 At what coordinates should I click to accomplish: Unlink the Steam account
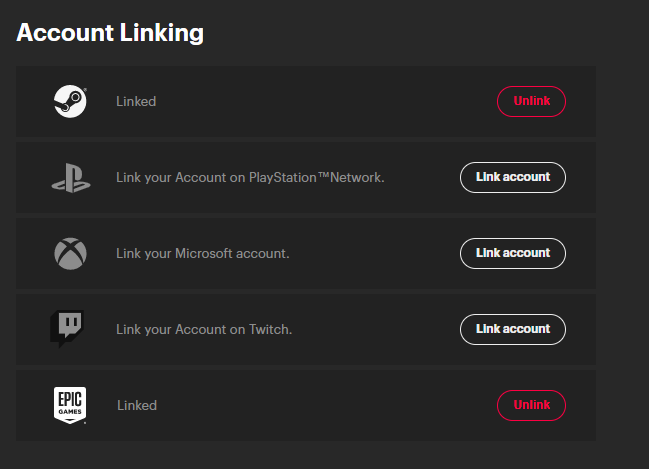click(x=531, y=101)
